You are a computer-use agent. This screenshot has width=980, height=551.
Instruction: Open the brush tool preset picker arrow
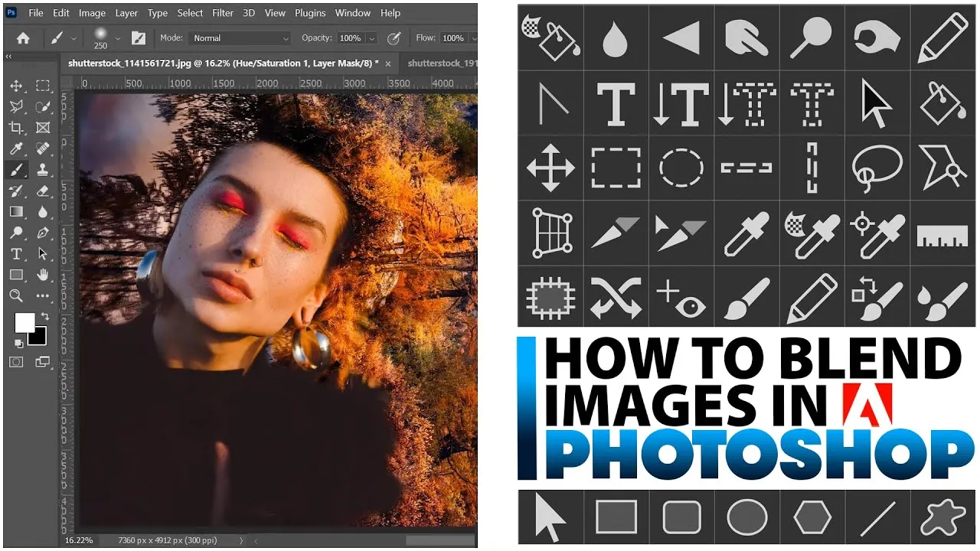click(x=73, y=37)
